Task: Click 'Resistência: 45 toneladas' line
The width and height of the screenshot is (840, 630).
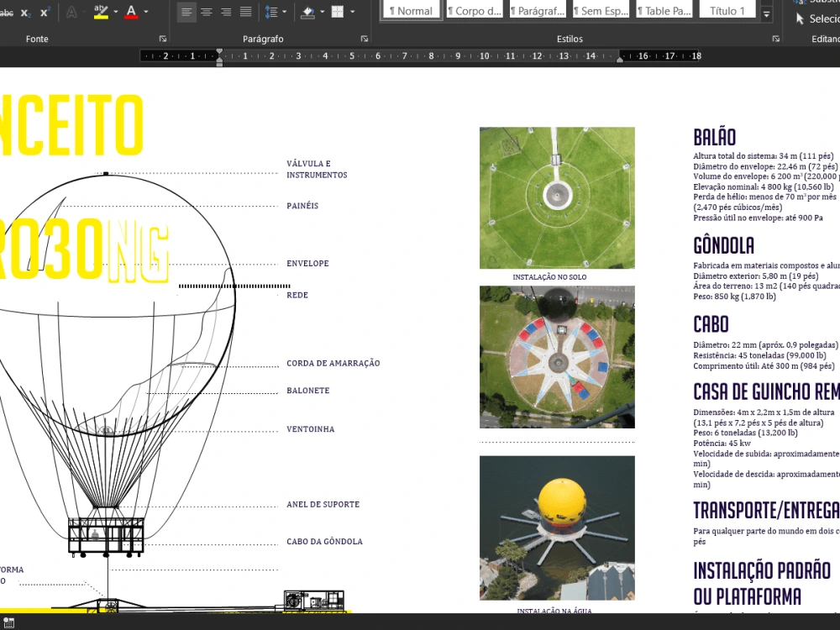Action: [759, 355]
